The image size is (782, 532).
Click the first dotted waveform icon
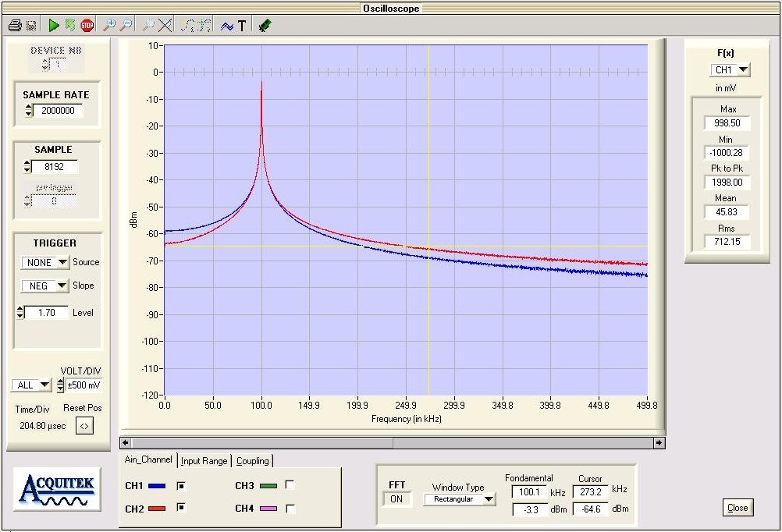click(x=187, y=25)
